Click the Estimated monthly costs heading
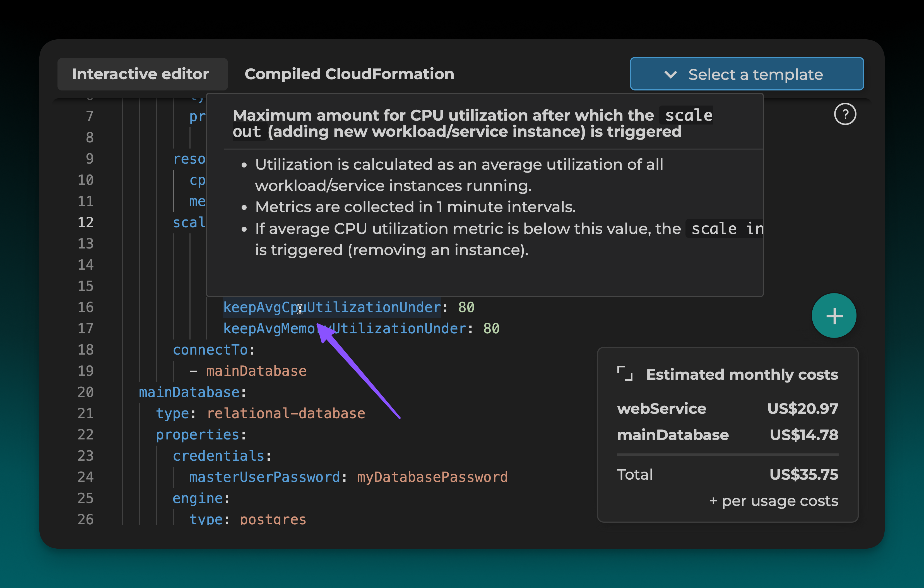This screenshot has width=924, height=588. point(742,374)
